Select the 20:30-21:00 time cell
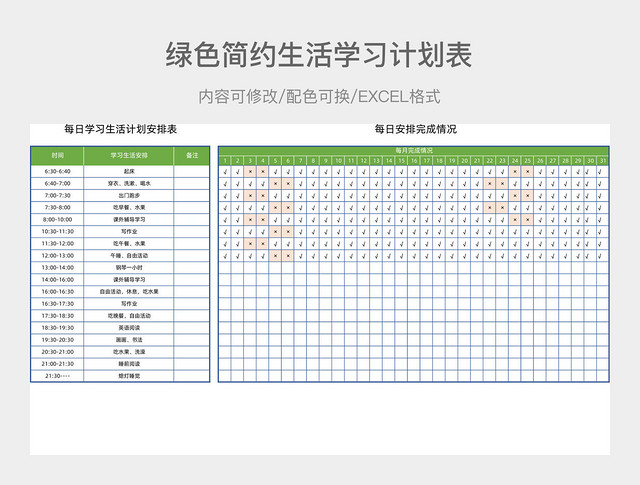640x485 pixels. (57, 352)
